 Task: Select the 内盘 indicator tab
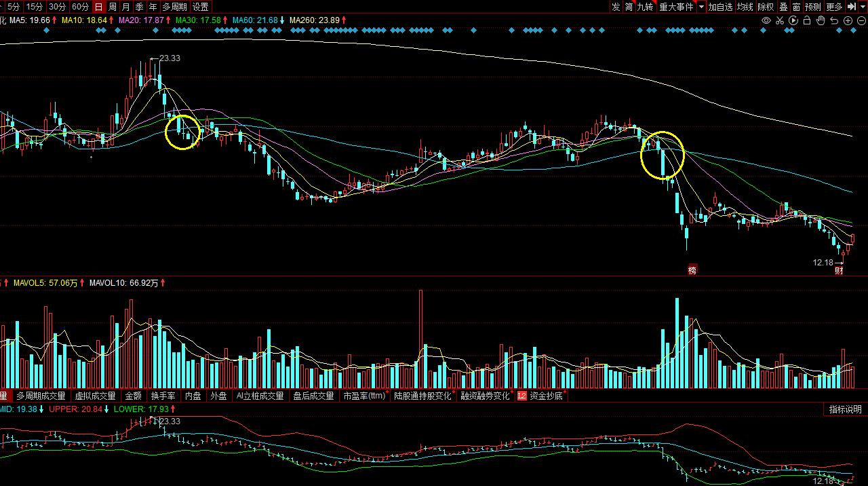click(x=193, y=396)
